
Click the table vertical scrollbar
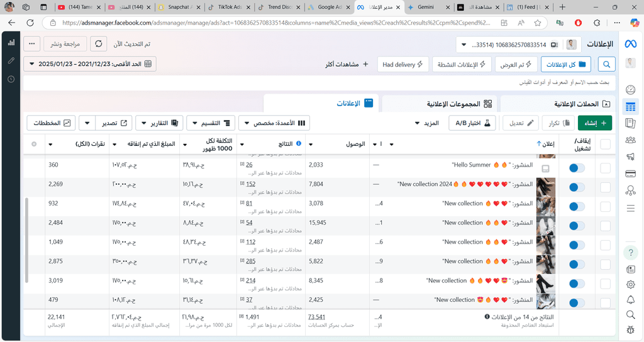[26, 240]
